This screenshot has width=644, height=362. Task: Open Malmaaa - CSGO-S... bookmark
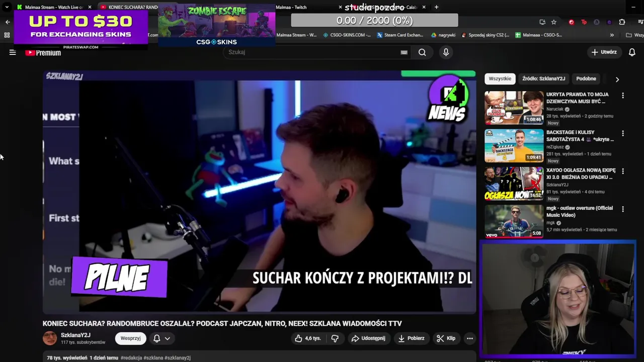point(538,35)
